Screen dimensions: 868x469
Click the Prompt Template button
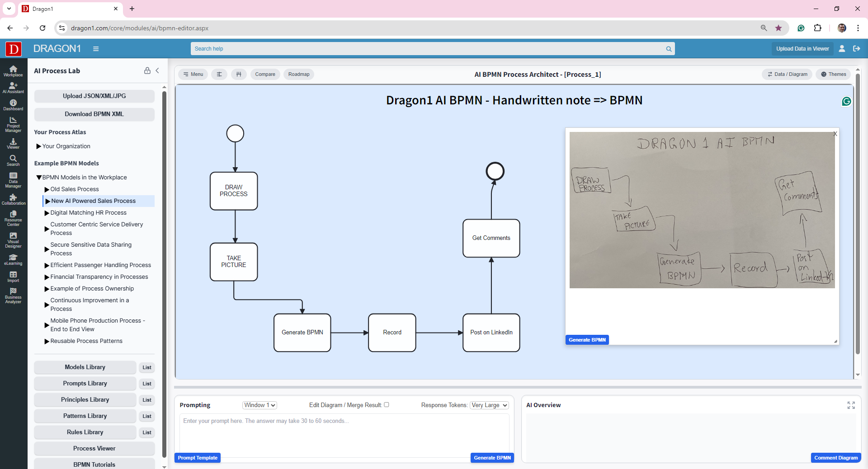coord(198,458)
